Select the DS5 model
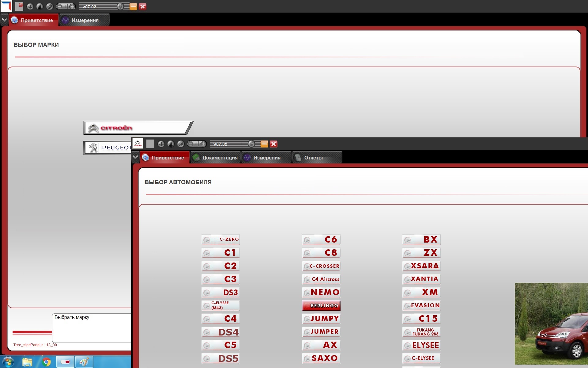This screenshot has width=588, height=368. pos(221,358)
